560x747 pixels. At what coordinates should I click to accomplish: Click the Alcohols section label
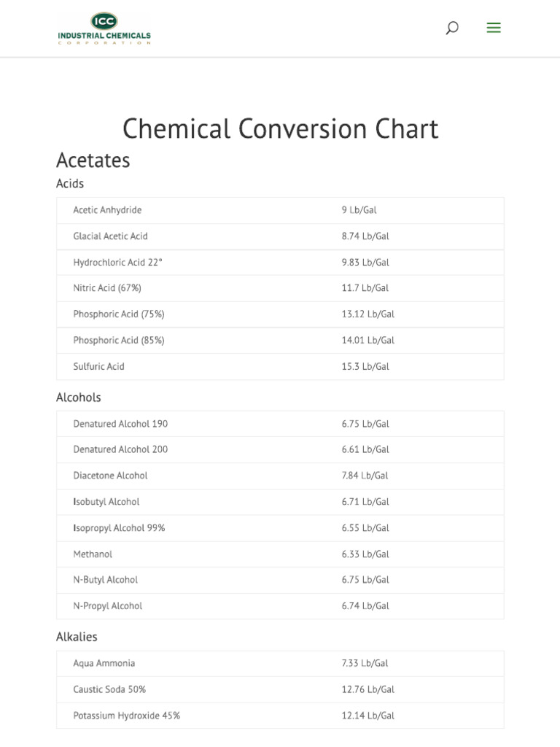click(x=79, y=398)
